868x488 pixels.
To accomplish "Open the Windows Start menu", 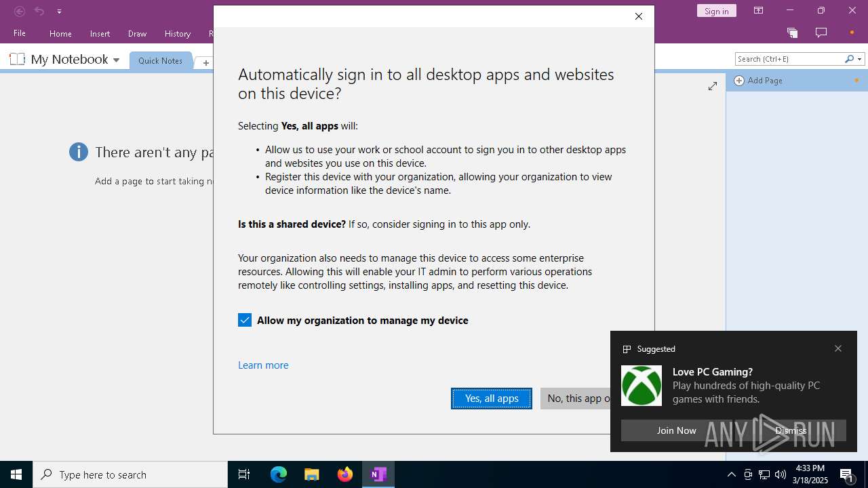I will (16, 474).
